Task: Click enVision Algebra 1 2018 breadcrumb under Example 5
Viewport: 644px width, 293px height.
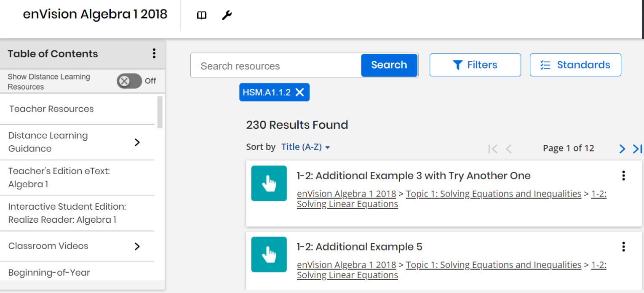Action: [x=346, y=265]
